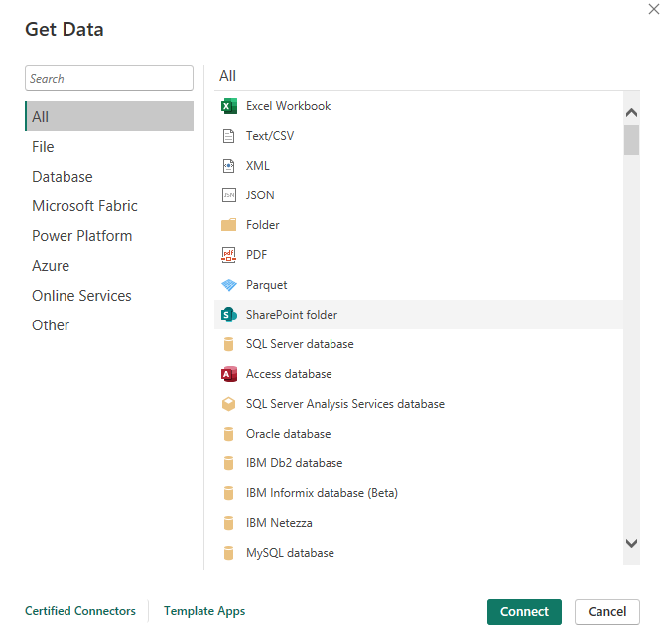Click the Oracle database icon
663x644 pixels.
coord(228,434)
